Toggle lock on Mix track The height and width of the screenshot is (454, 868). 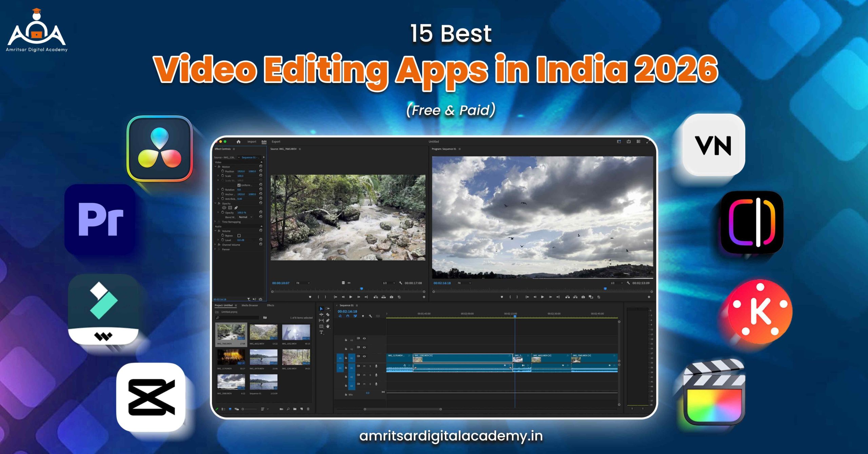346,395
